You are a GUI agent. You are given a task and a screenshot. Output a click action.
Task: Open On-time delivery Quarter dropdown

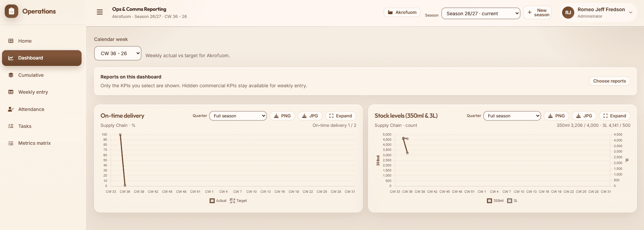click(x=238, y=116)
